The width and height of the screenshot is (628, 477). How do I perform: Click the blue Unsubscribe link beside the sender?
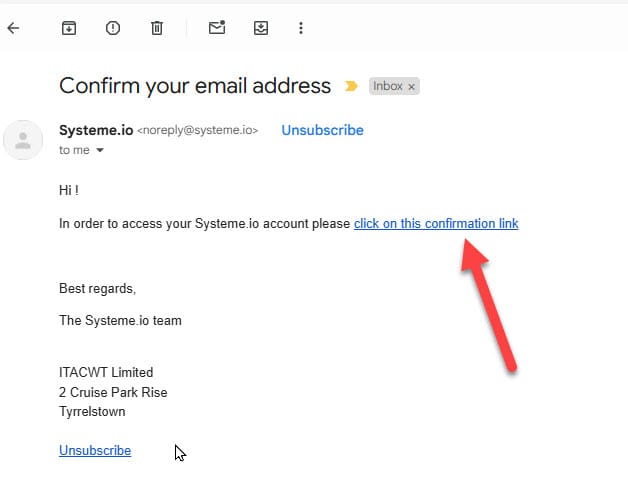tap(322, 130)
